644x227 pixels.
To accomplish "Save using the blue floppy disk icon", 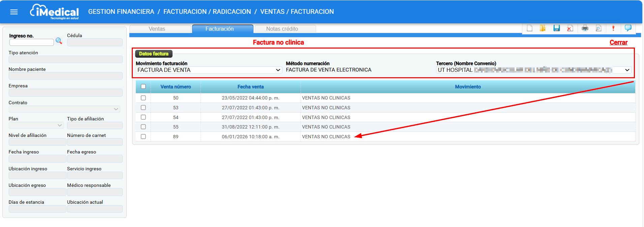I will (x=556, y=28).
